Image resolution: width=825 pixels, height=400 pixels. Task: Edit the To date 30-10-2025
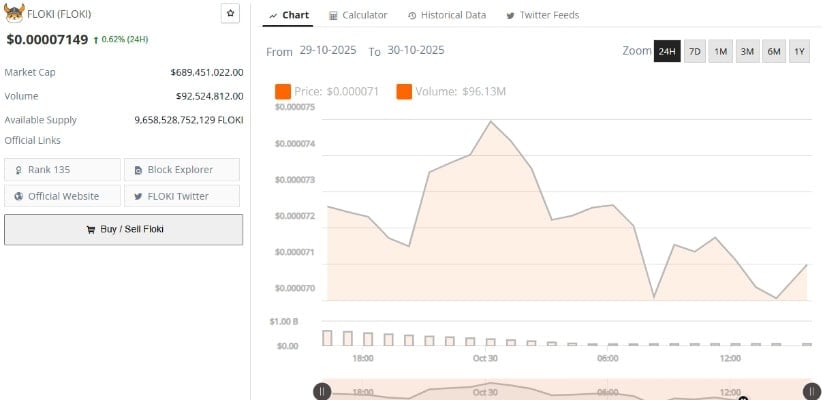(x=416, y=51)
